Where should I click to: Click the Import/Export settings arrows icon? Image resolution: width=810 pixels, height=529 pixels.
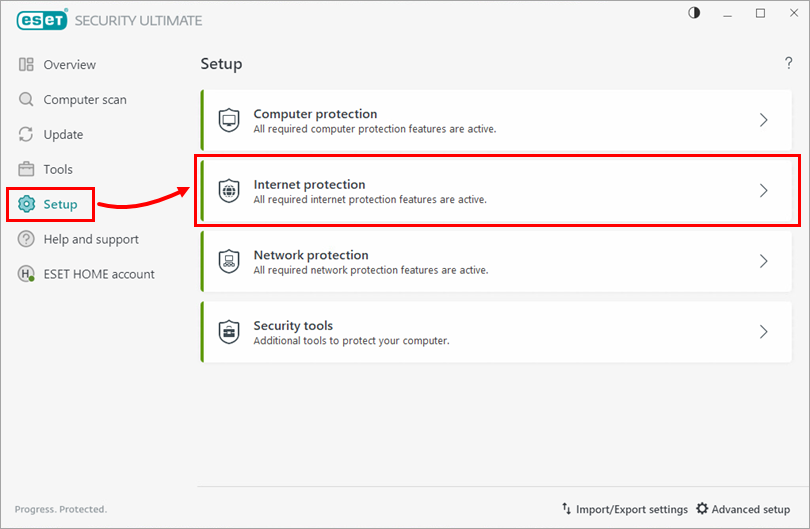(x=566, y=509)
